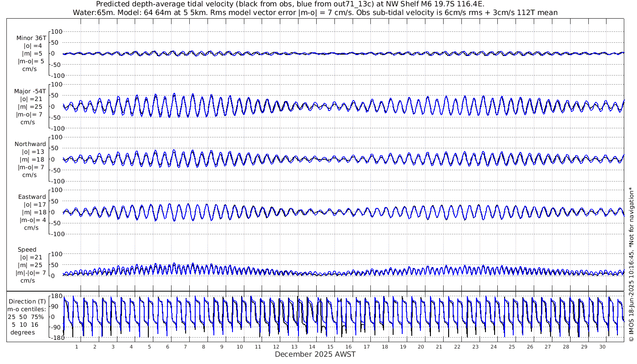Select day 30 on the date axis
The height and width of the screenshot is (364, 637).
tap(602, 347)
